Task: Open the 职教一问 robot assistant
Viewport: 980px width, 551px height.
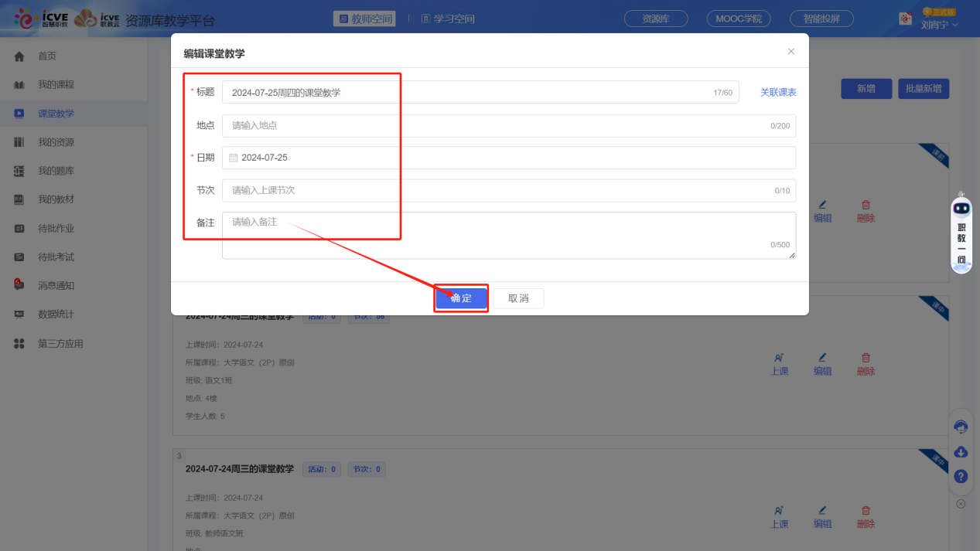Action: pyautogui.click(x=961, y=232)
